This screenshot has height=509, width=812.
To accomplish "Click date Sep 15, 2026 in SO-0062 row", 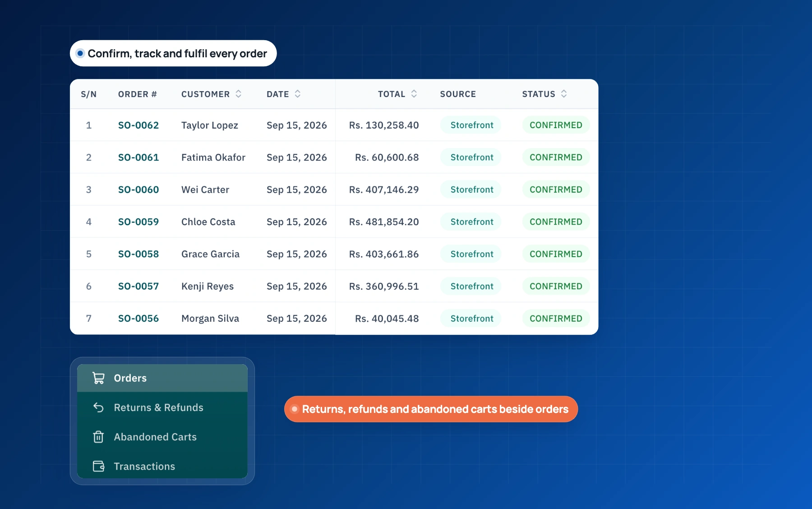I will 297,125.
